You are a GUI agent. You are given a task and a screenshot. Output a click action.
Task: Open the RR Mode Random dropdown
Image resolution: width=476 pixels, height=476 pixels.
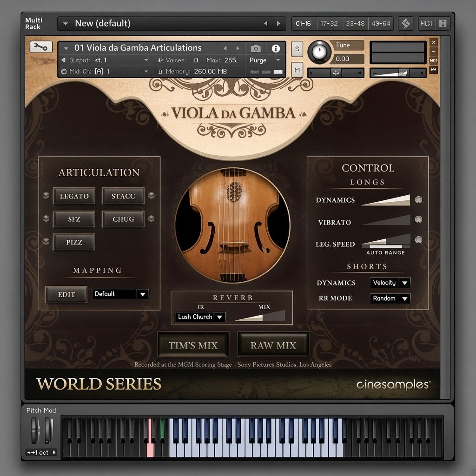tap(390, 298)
